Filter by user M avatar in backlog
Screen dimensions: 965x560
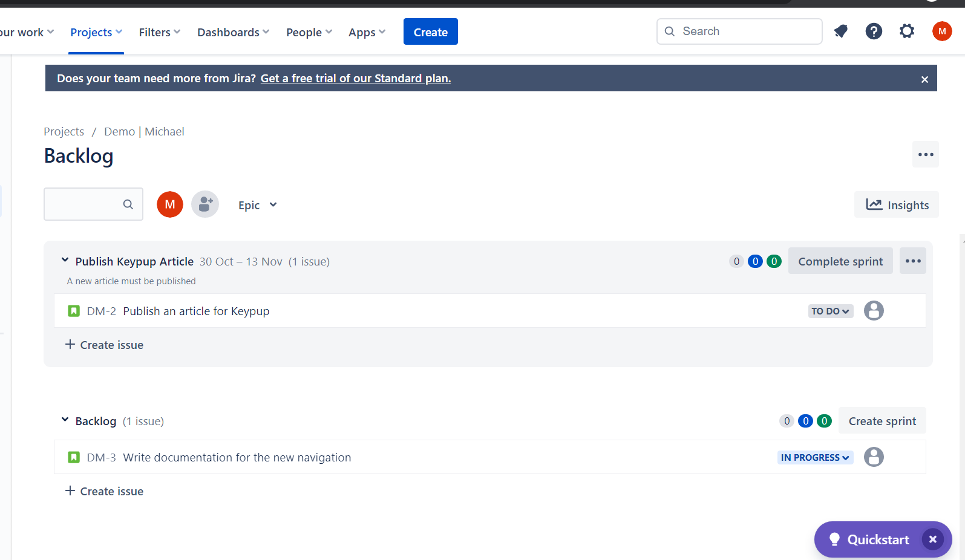(170, 204)
